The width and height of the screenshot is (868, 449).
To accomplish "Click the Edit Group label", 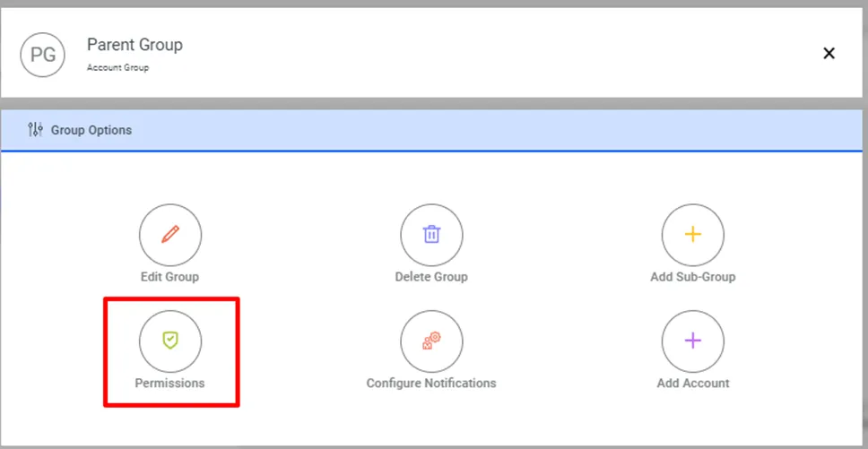I will 169,276.
